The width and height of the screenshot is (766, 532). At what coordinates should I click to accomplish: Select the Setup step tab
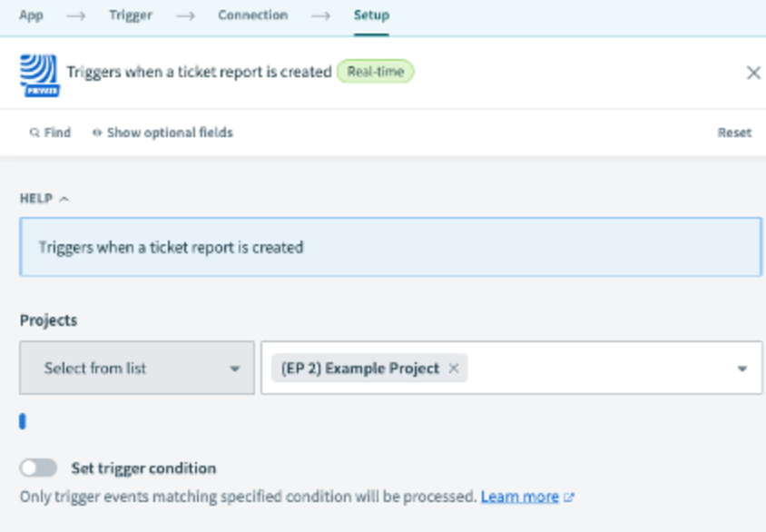pyautogui.click(x=371, y=15)
